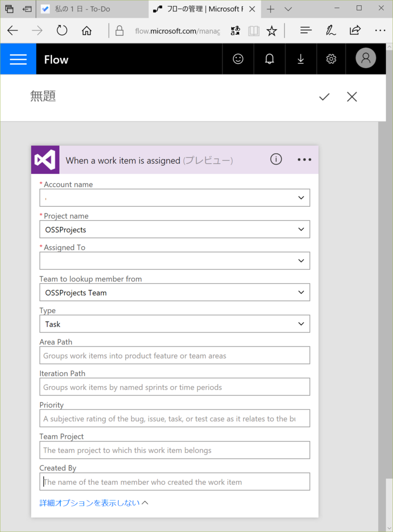Click the site lock icon
Screen dimensions: 393x532
pos(119,31)
